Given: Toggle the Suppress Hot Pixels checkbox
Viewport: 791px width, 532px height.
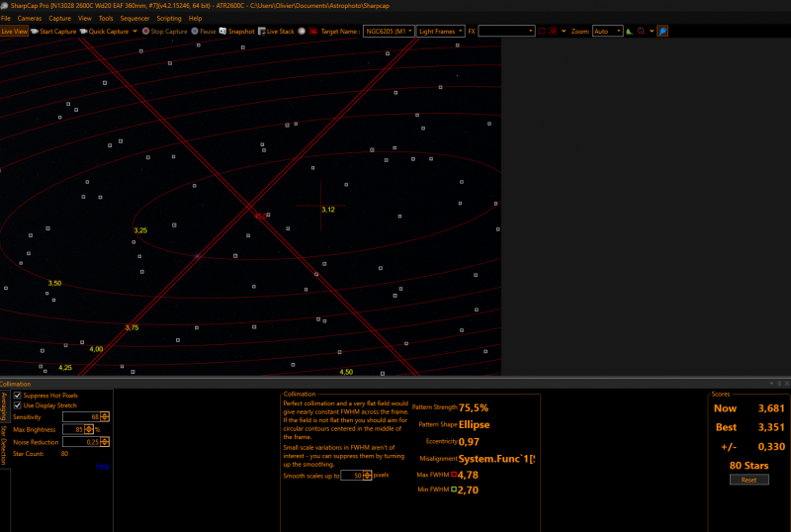Looking at the screenshot, I should (17, 396).
